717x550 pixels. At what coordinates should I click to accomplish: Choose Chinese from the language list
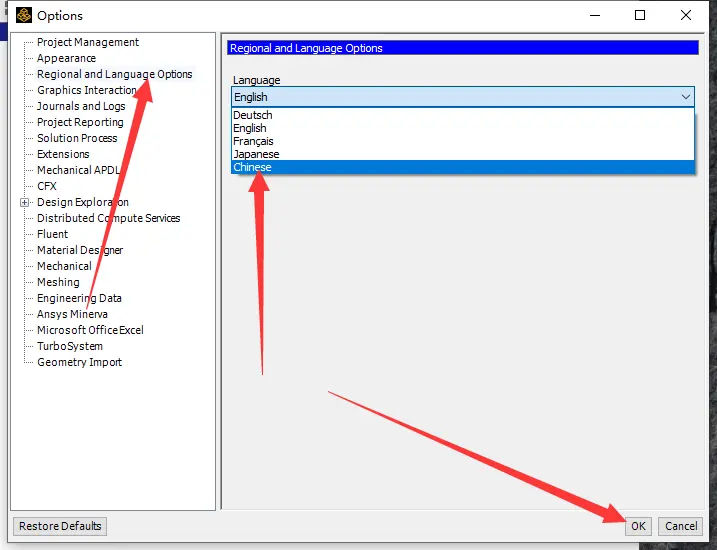463,167
